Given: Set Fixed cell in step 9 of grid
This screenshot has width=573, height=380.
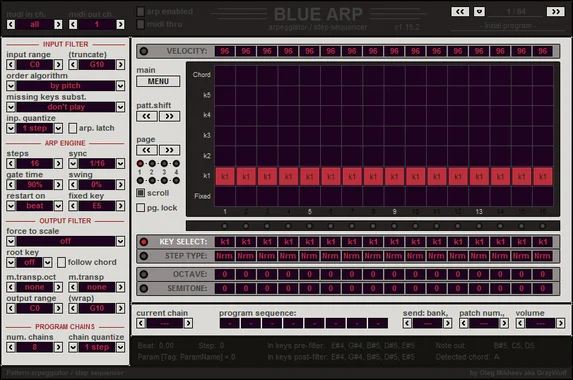Looking at the screenshot, I should coord(394,196).
